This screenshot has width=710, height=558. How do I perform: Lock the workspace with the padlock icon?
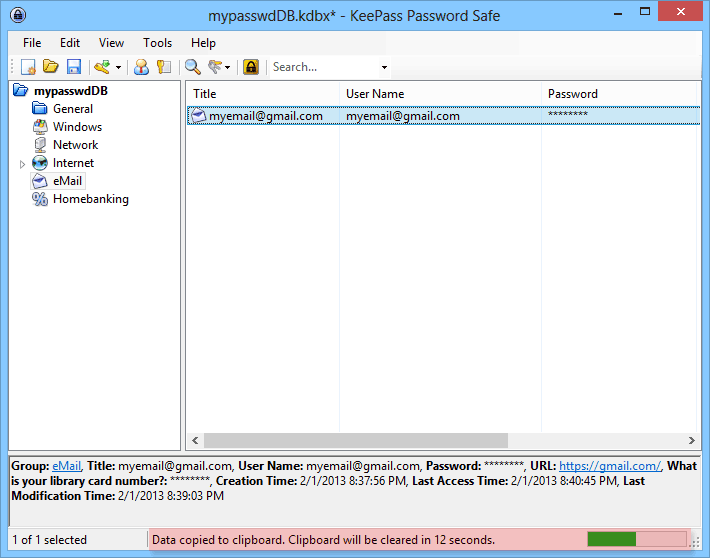tap(251, 67)
